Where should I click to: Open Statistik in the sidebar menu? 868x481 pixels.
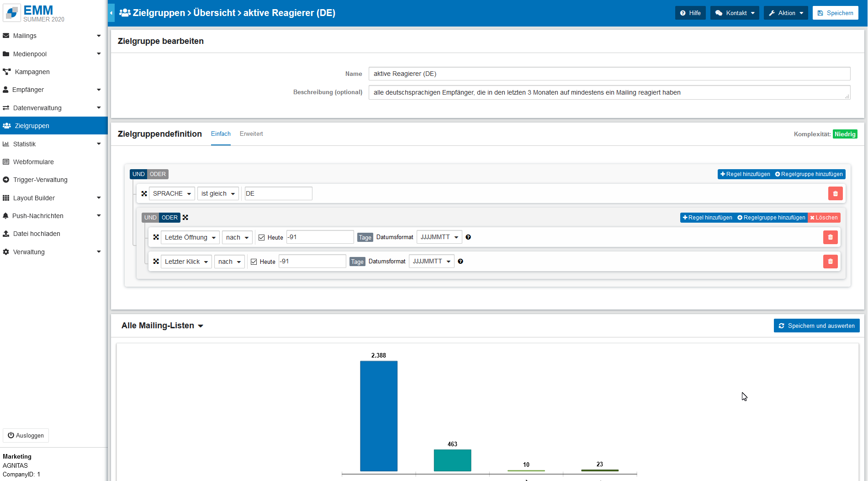tap(24, 144)
